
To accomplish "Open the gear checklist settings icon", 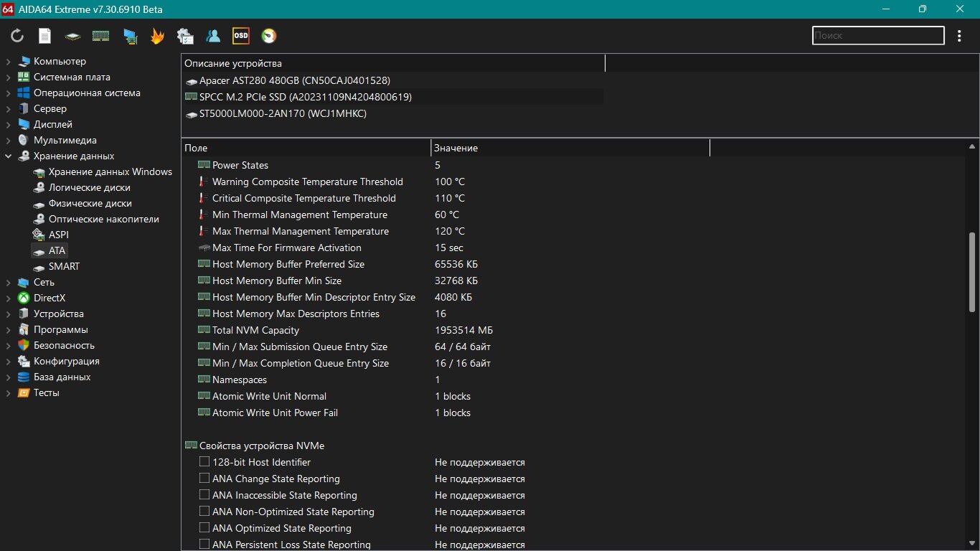I will pos(185,36).
